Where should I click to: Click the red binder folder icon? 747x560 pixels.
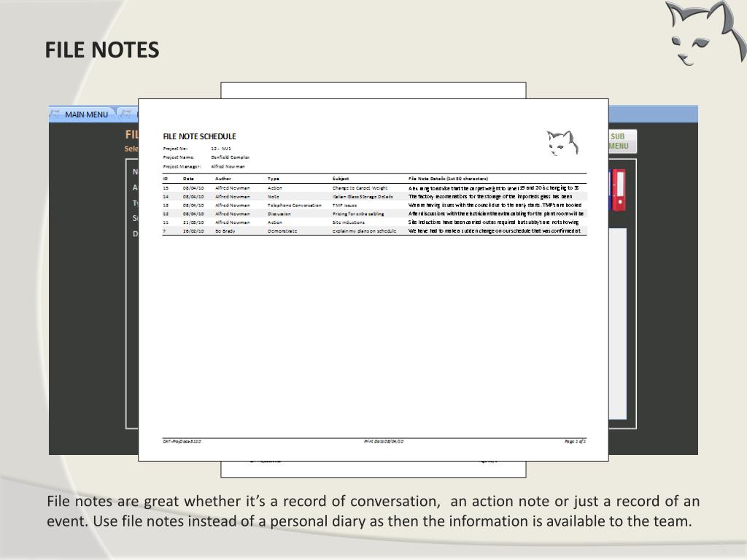coord(619,190)
